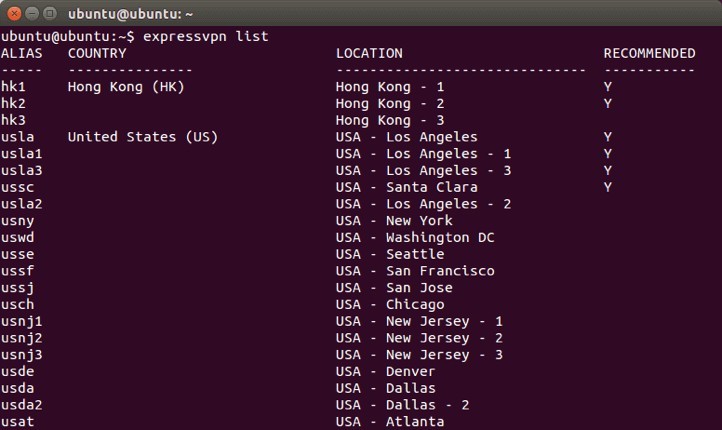The image size is (722, 430).
Task: Click the country United States (US)
Action: (x=143, y=137)
